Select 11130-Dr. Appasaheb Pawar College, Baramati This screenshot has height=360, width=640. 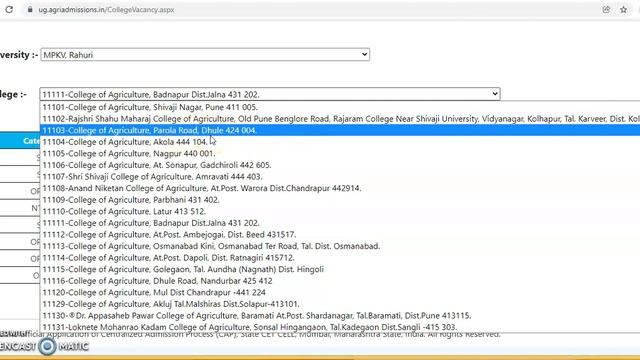coord(340,316)
